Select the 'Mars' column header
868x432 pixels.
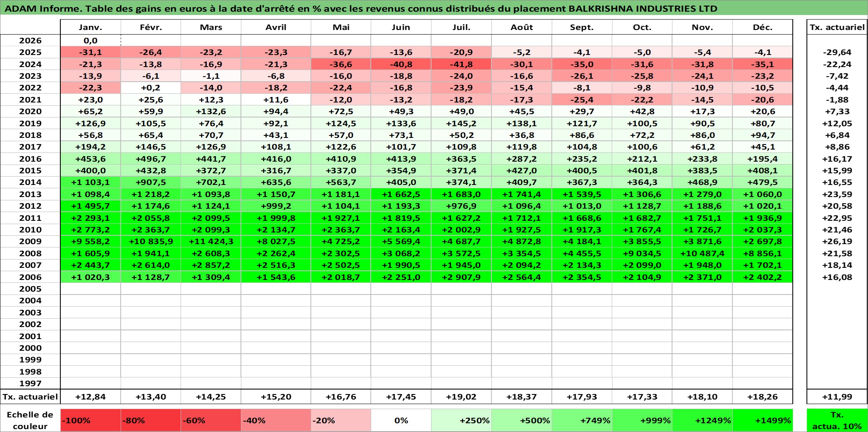coord(211,27)
